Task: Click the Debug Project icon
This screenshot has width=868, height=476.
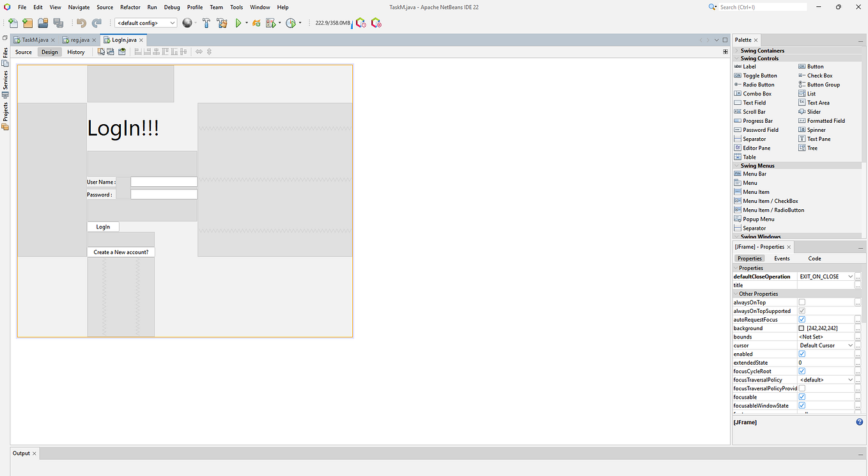Action: [x=270, y=22]
